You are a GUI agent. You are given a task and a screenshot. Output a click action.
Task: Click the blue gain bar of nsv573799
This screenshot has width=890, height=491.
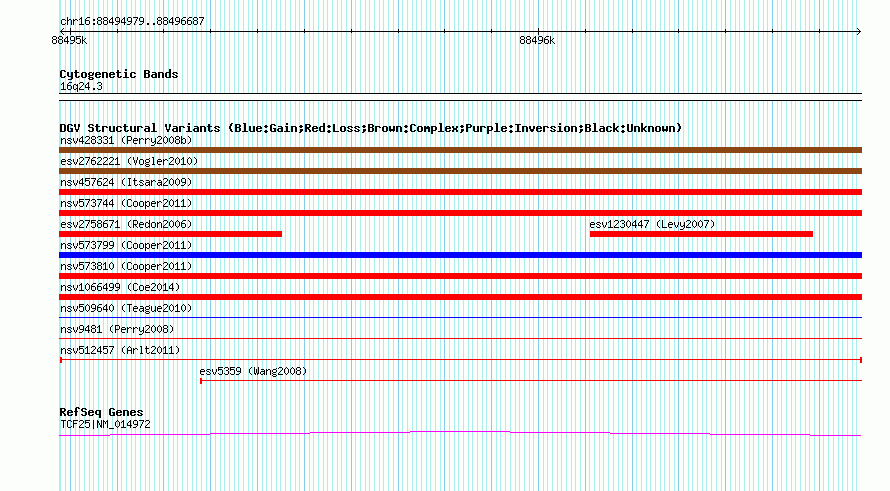pyautogui.click(x=460, y=255)
